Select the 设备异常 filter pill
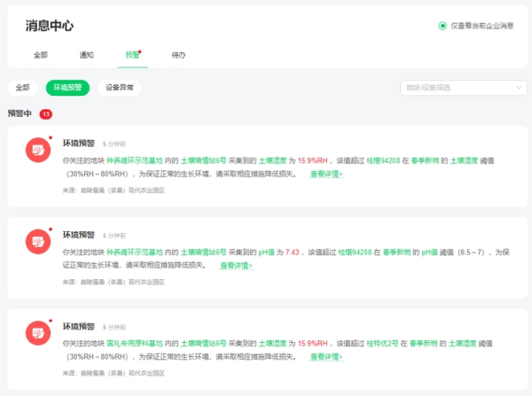Image resolution: width=532 pixels, height=396 pixels. pos(119,88)
